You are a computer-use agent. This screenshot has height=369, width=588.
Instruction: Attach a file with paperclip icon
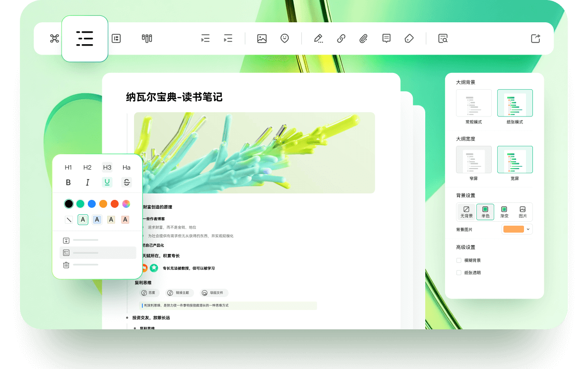(x=363, y=38)
